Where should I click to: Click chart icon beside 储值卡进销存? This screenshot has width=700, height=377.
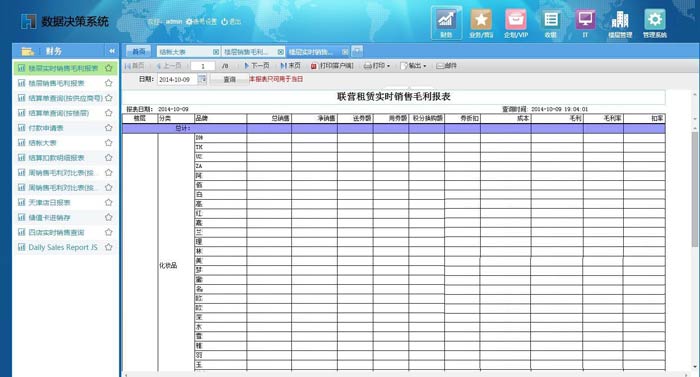coord(21,218)
